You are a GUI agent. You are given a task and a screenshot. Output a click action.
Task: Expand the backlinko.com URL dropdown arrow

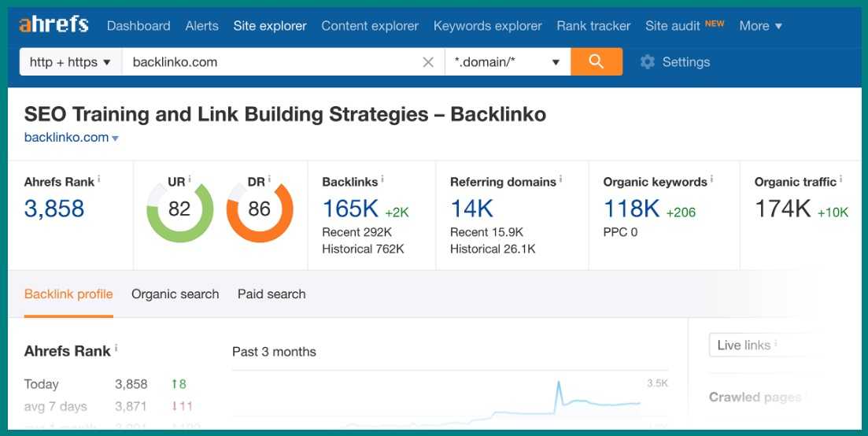click(x=116, y=139)
